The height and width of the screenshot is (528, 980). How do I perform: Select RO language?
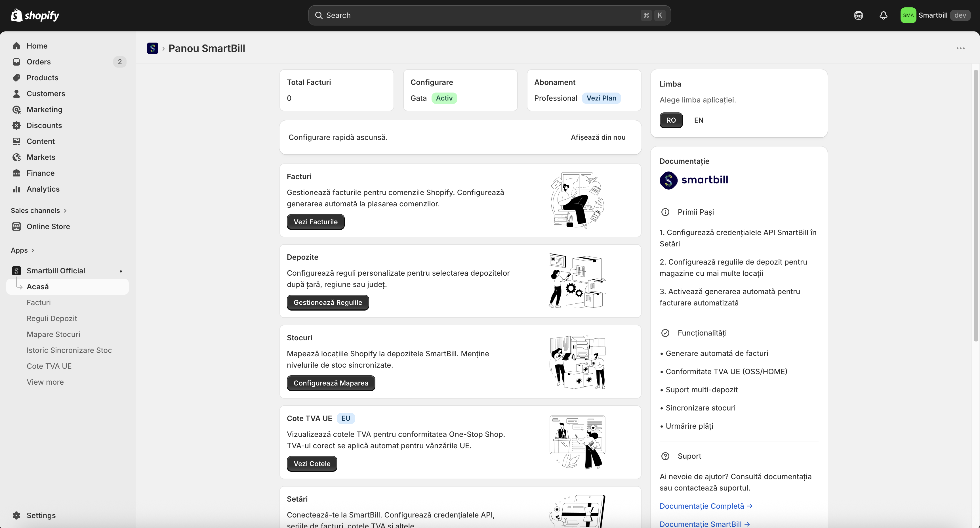[x=671, y=120]
